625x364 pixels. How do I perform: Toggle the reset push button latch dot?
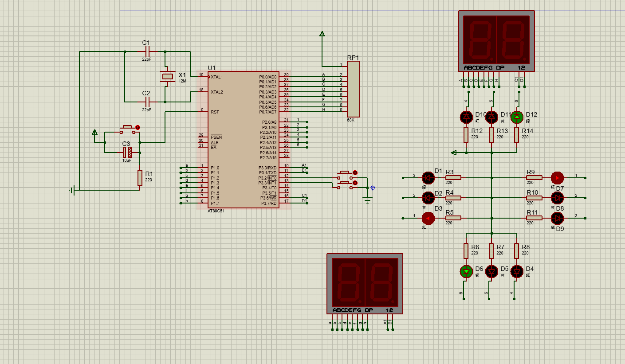tap(138, 127)
